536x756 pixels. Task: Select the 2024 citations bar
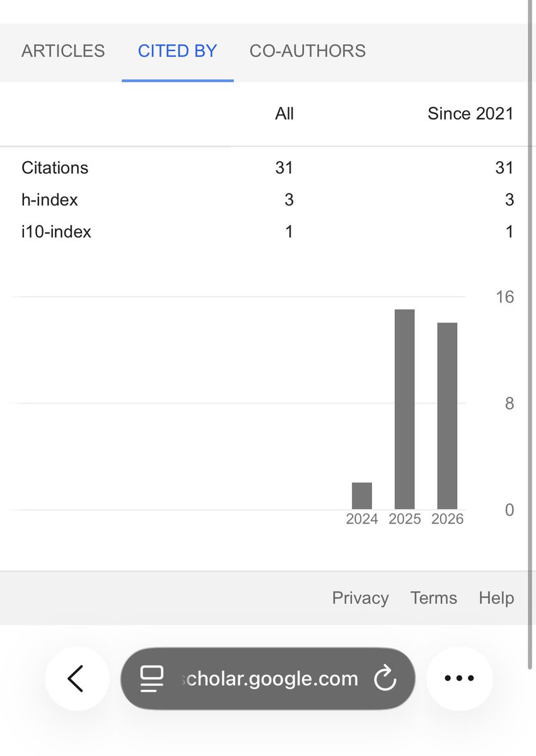pyautogui.click(x=362, y=496)
